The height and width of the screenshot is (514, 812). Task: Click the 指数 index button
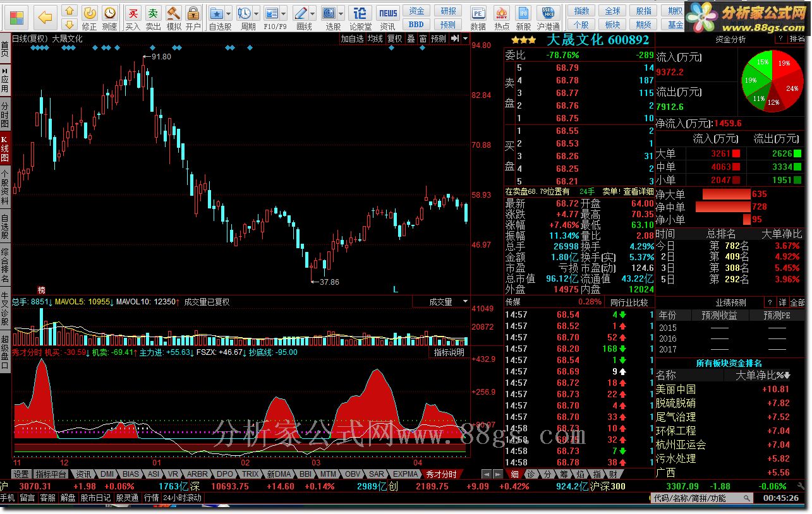[x=581, y=11]
